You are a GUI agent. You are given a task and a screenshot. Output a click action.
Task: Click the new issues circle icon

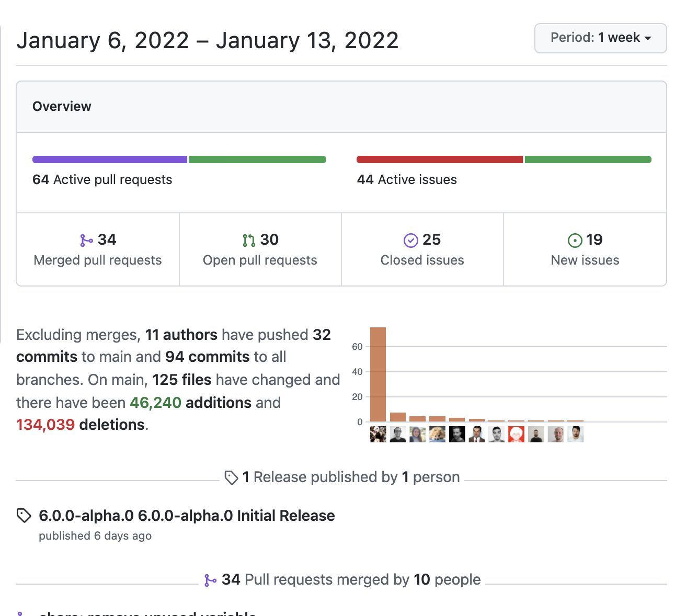tap(575, 240)
